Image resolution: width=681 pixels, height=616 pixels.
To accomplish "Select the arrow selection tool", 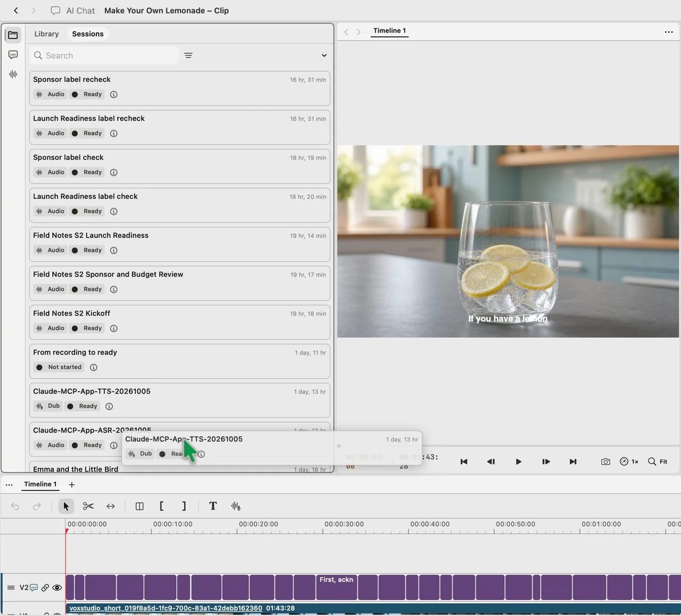I will [66, 506].
